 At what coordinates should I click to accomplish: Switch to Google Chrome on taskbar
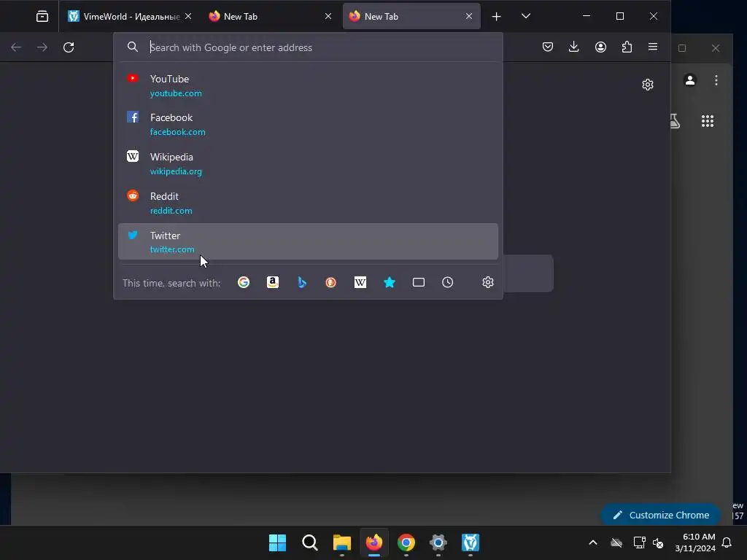pos(406,542)
